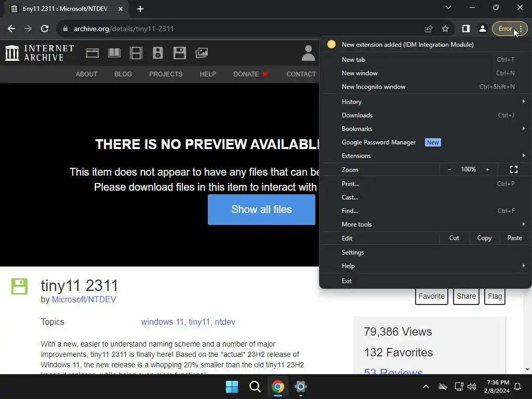Open the Images icon
532x399 pixels.
click(x=202, y=53)
